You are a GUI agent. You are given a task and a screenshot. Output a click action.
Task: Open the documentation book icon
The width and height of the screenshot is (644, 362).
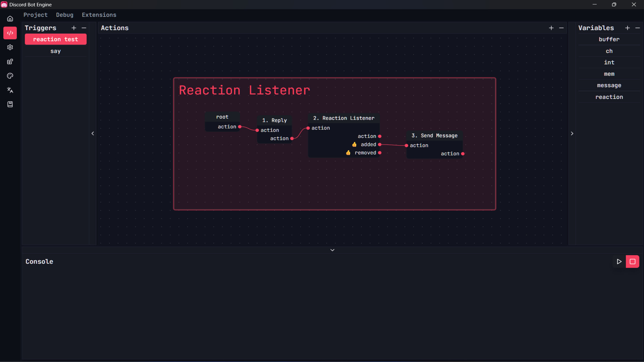click(x=10, y=104)
